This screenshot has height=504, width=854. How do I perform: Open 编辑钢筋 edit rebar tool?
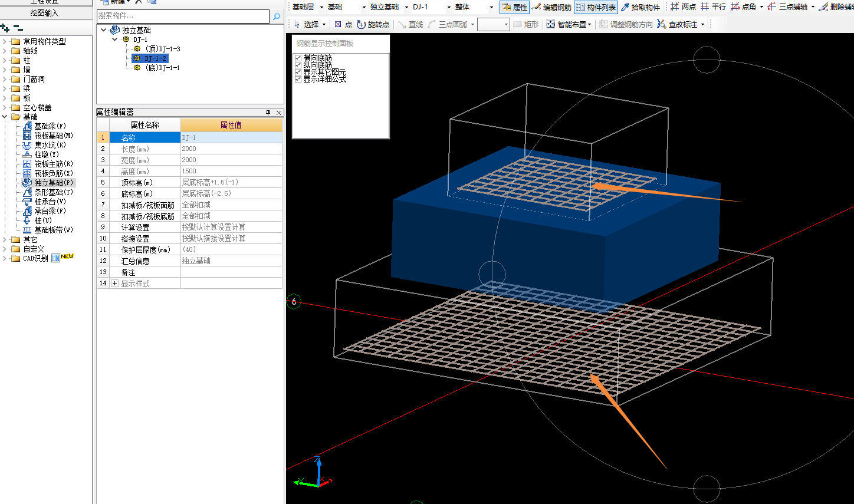click(x=551, y=7)
